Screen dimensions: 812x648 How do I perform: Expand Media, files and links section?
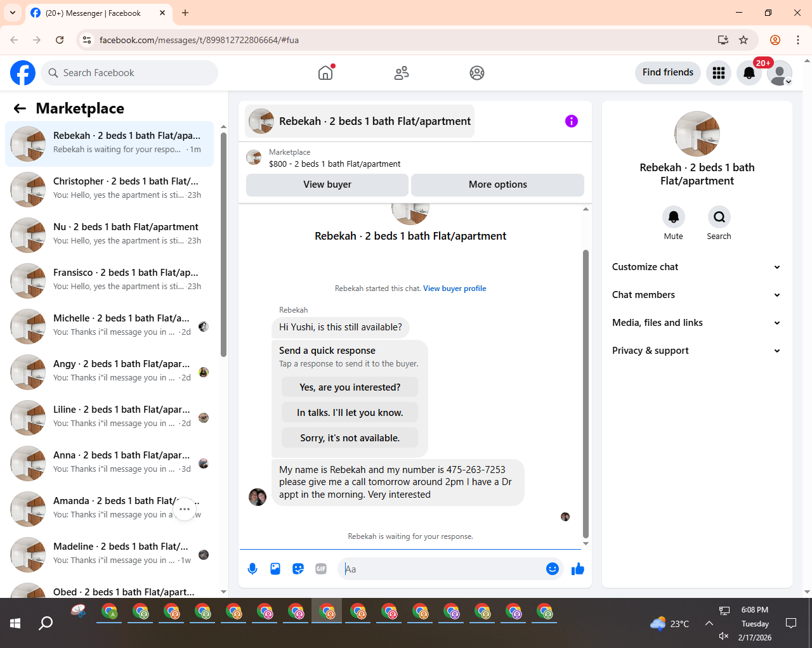(x=697, y=323)
